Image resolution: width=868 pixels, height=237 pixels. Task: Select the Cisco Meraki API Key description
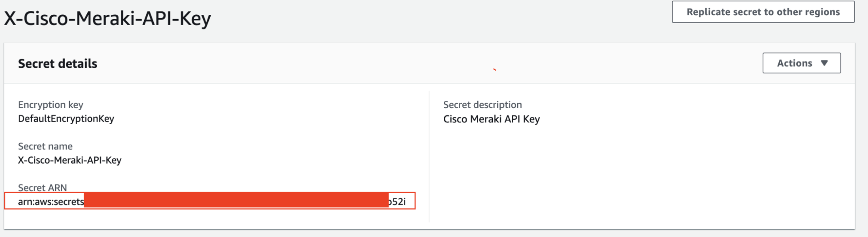(x=492, y=119)
